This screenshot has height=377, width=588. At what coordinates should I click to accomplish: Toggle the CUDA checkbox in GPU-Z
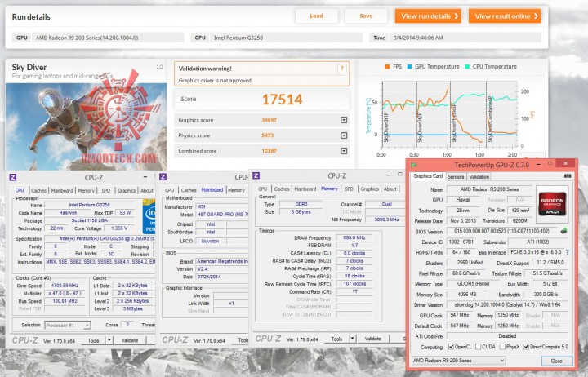[478, 347]
